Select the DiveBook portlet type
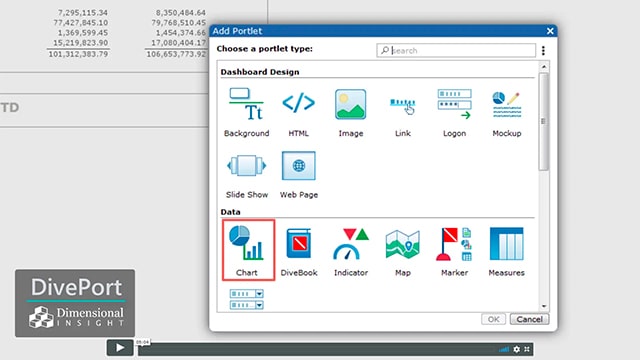Viewport: 640px width, 360px height. tap(299, 251)
